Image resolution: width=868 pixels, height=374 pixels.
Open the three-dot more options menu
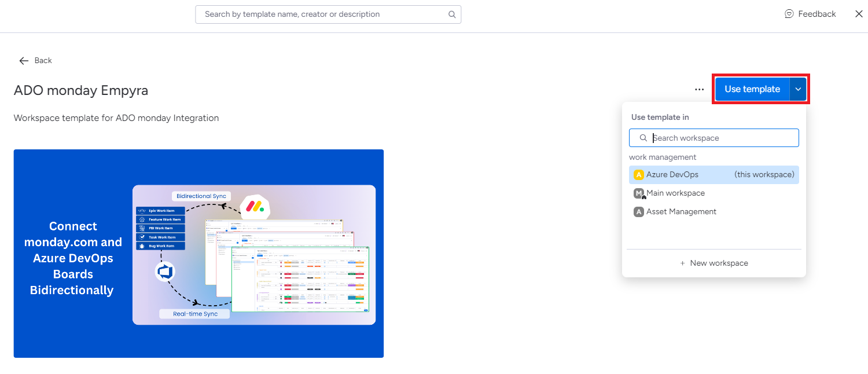click(x=699, y=89)
